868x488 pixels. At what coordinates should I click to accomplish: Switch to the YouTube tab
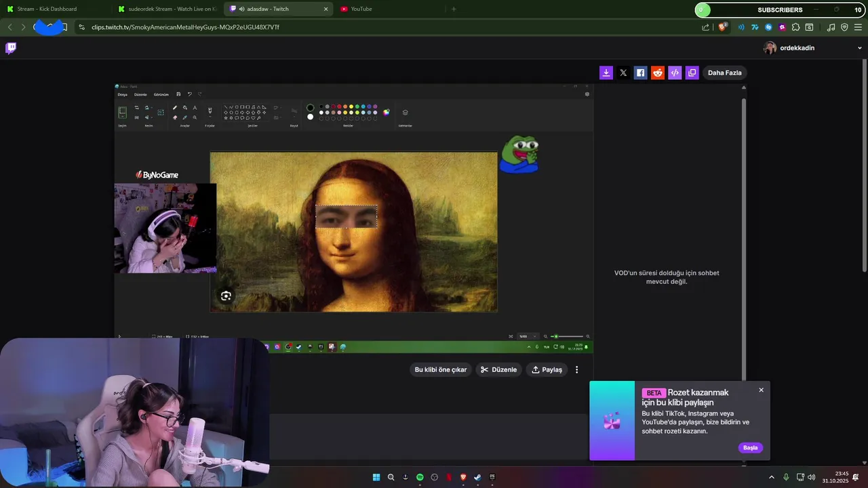pos(389,9)
